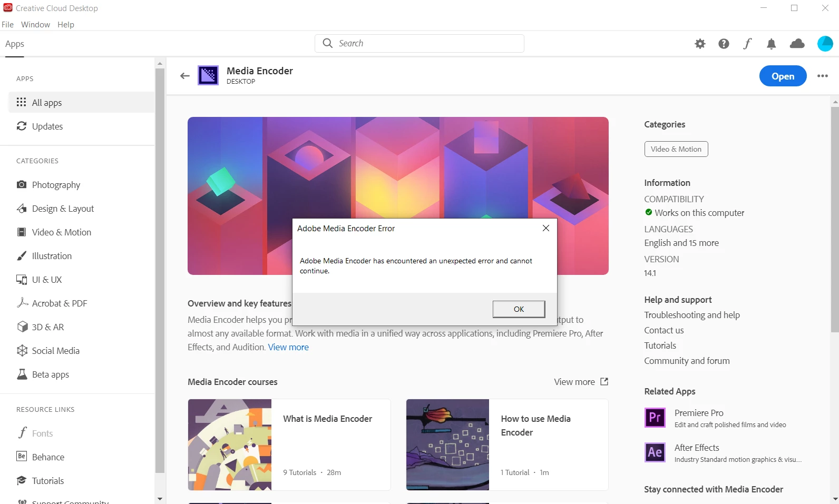Open the three-dot more options menu
The image size is (839, 504).
823,76
